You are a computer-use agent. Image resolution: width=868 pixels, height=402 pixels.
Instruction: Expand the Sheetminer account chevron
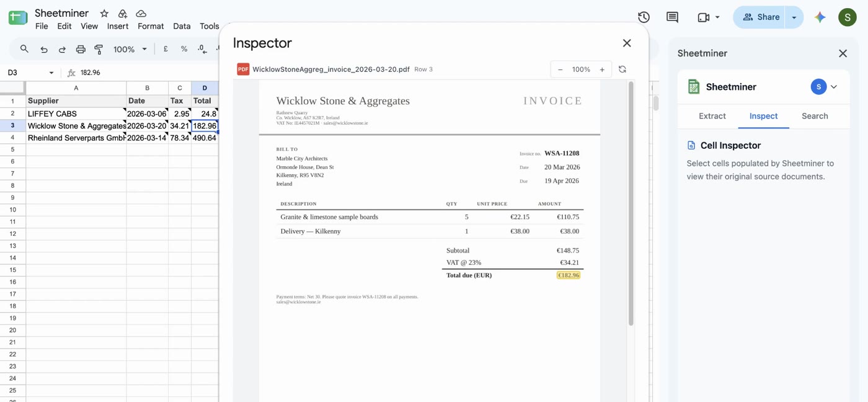point(834,87)
